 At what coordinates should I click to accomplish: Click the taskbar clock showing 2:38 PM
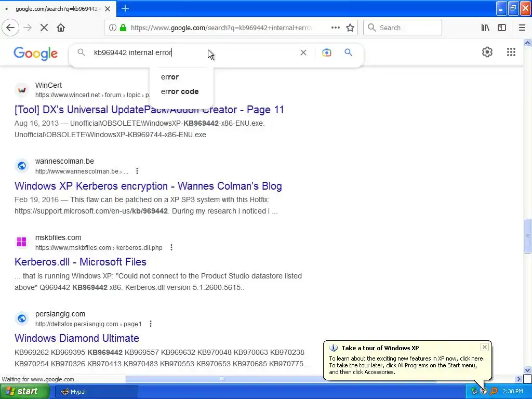pyautogui.click(x=513, y=392)
